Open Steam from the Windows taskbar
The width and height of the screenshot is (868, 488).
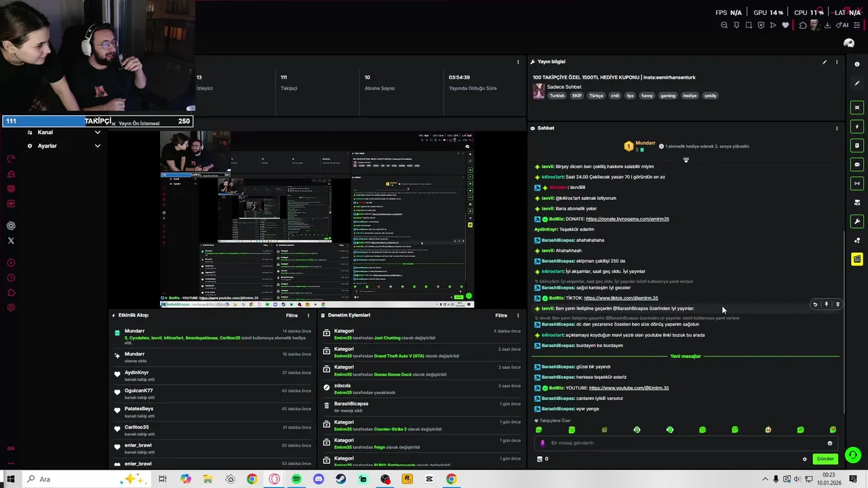coord(341,479)
